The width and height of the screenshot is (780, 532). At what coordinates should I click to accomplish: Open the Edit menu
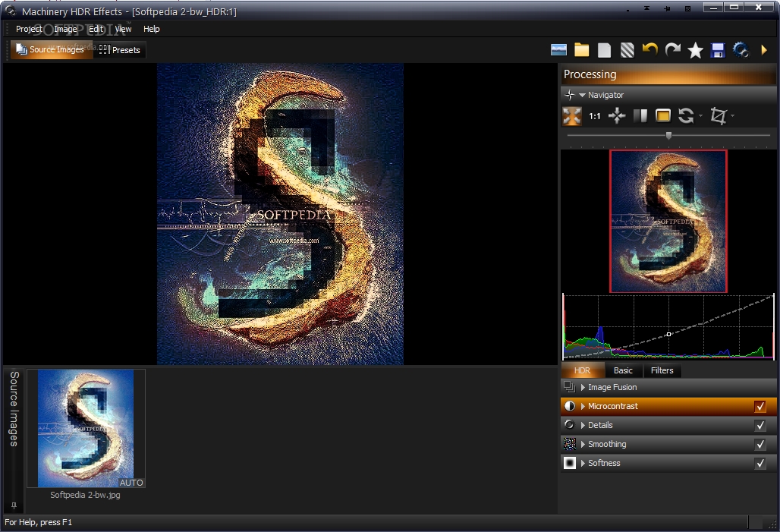[96, 29]
